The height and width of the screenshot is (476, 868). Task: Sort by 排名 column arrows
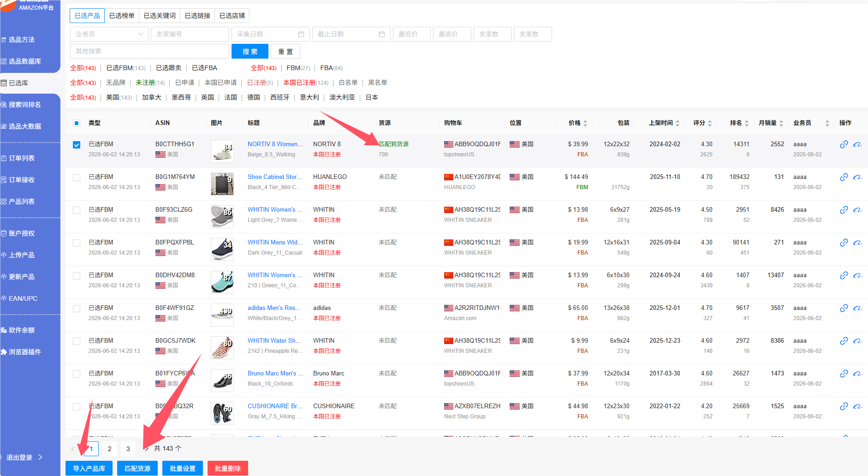coord(747,123)
